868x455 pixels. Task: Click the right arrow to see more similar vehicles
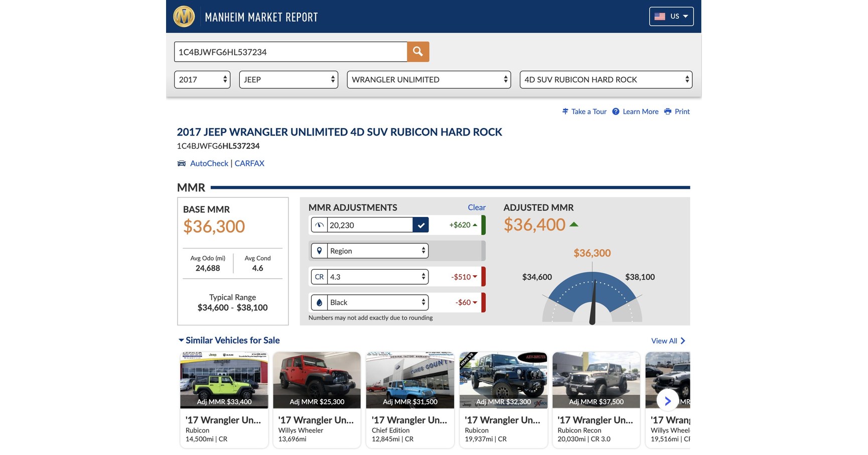667,401
